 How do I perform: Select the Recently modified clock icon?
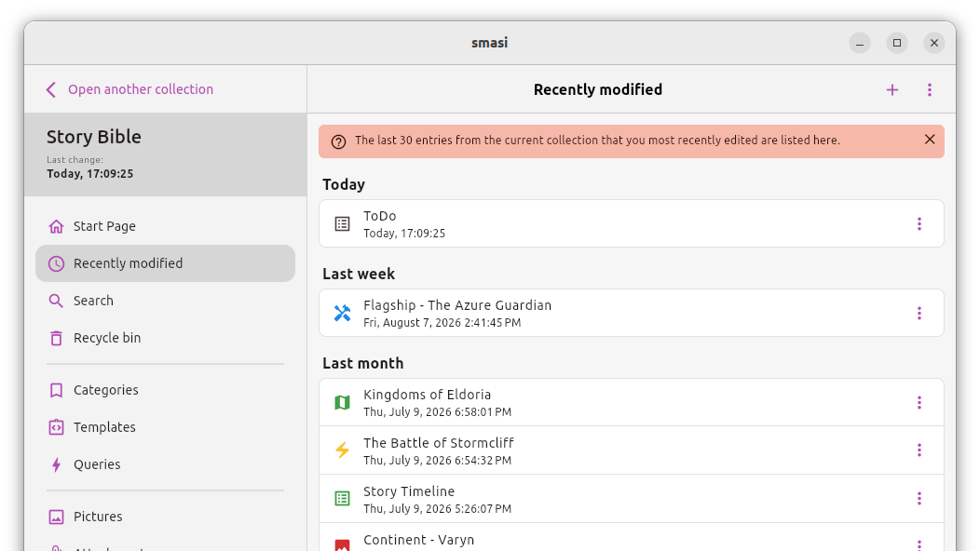point(56,263)
